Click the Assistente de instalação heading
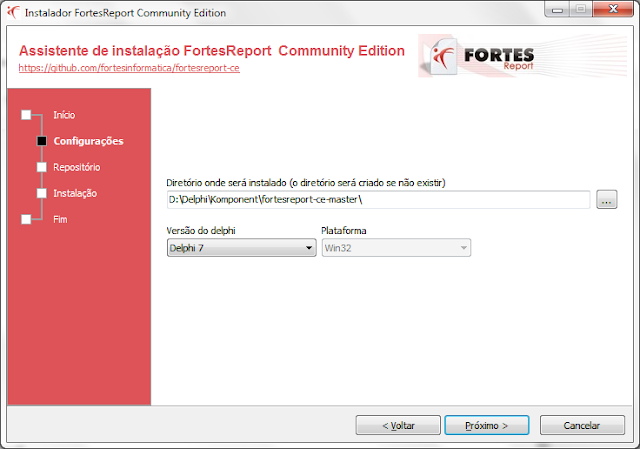The width and height of the screenshot is (640, 449). click(x=212, y=51)
